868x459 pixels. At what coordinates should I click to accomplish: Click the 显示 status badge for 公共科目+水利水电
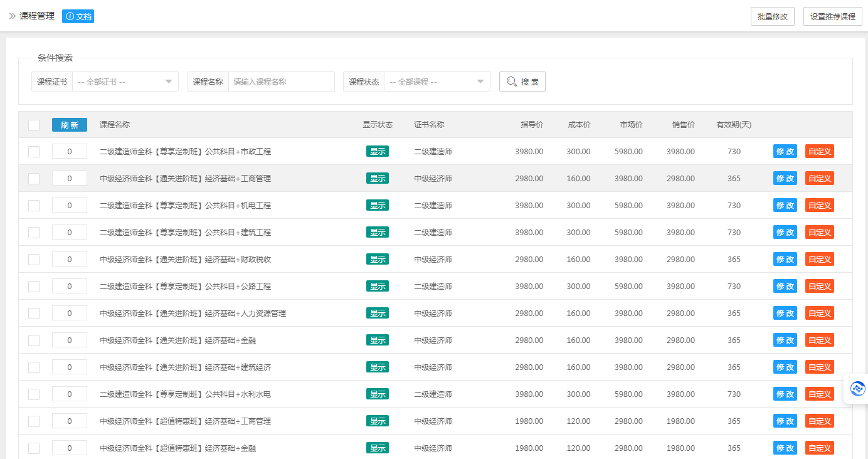[378, 394]
